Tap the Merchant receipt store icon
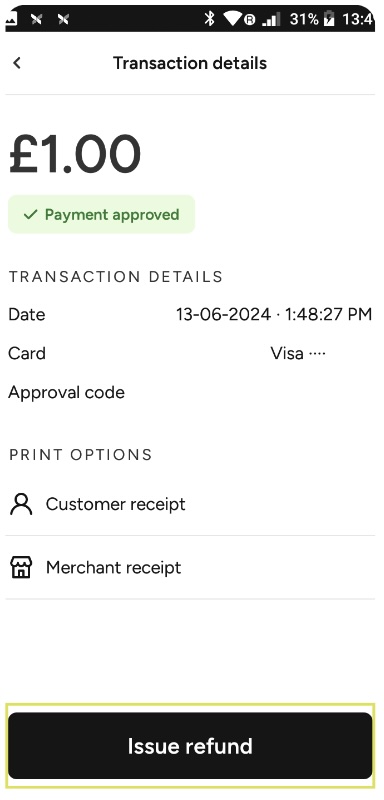Image resolution: width=384 pixels, height=800 pixels. click(21, 567)
